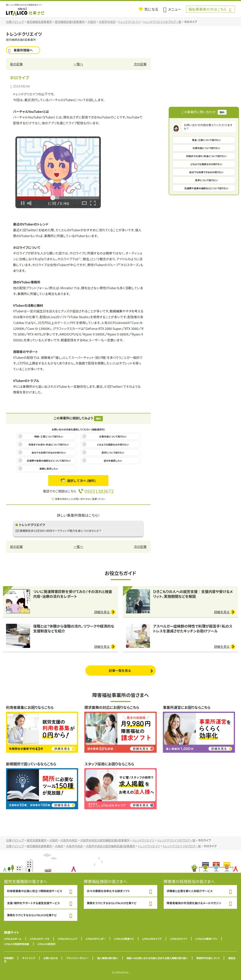Click the 大阪府 breadcrumb at page top
241x980 pixels.
pyautogui.click(x=92, y=22)
